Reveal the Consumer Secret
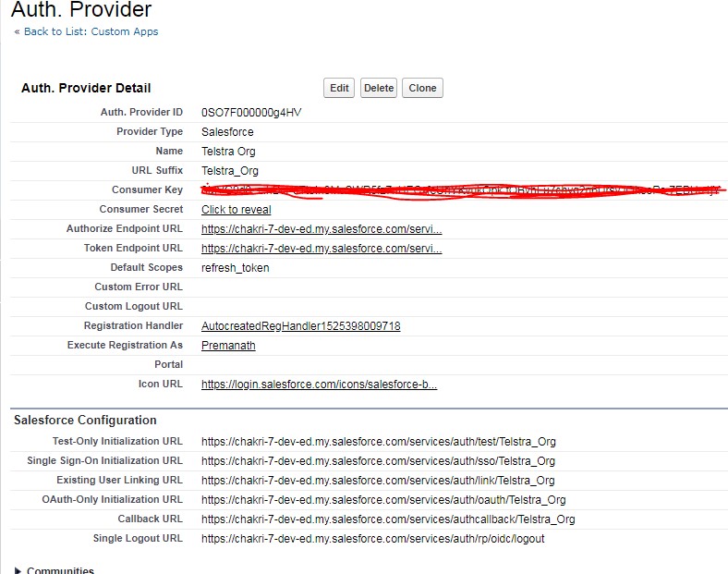728x574 pixels. pyautogui.click(x=237, y=210)
